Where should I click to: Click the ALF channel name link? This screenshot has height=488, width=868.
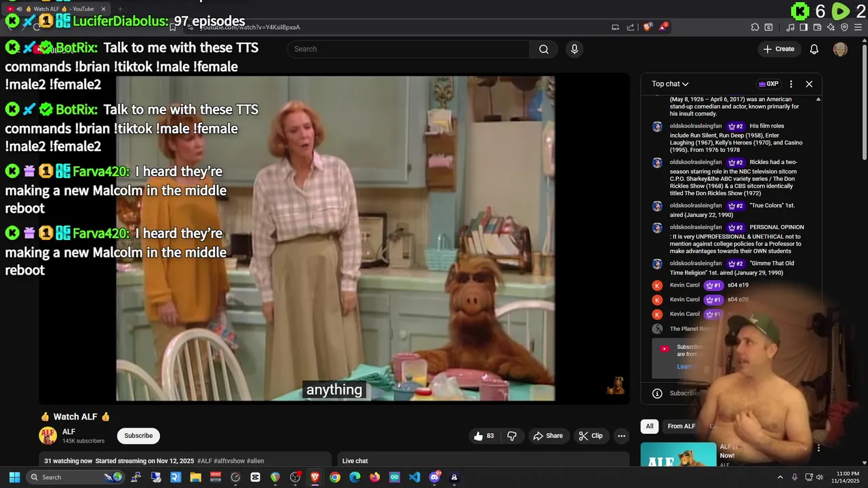[x=68, y=432]
